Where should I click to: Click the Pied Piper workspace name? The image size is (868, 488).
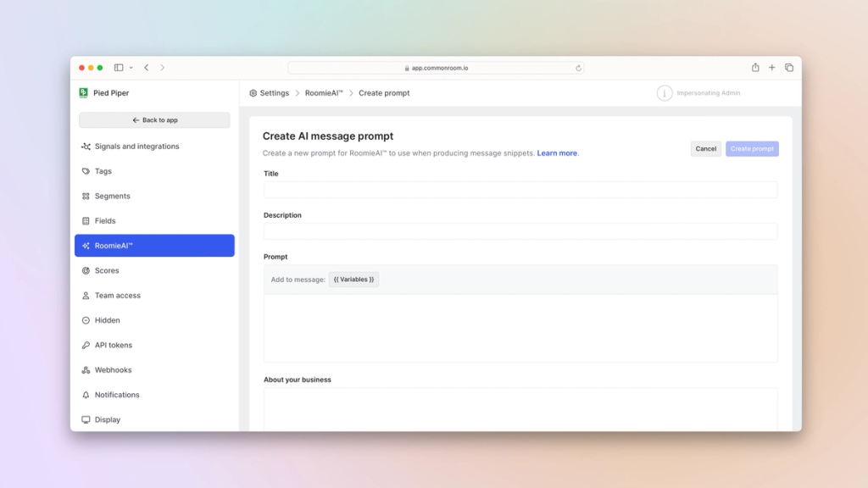coord(111,93)
